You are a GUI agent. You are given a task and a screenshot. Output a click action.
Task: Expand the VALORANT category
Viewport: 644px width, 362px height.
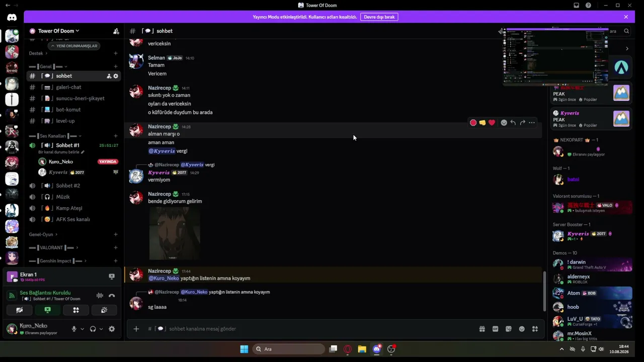tap(54, 247)
